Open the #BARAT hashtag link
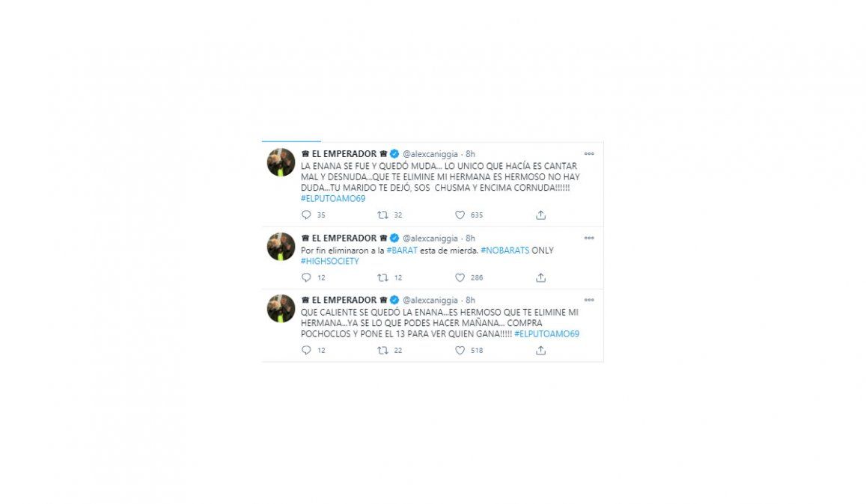 [x=402, y=250]
